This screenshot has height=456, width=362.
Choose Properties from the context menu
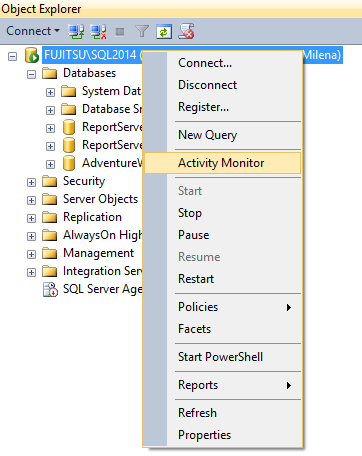coord(223,435)
